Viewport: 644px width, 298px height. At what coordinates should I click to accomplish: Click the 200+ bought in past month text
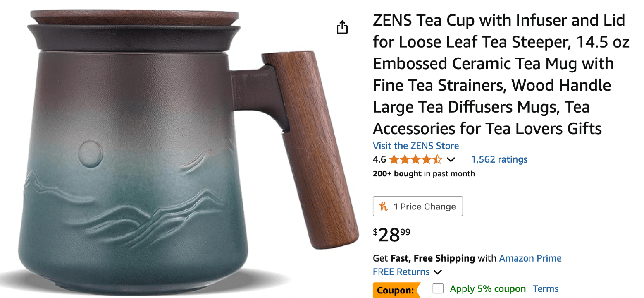pyautogui.click(x=424, y=174)
